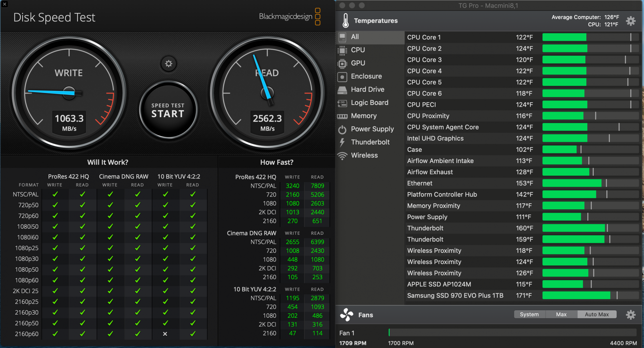Viewport: 644px width, 348px height.
Task: Select the Samsung SSD 970 EVO Plus row
Action: point(523,296)
